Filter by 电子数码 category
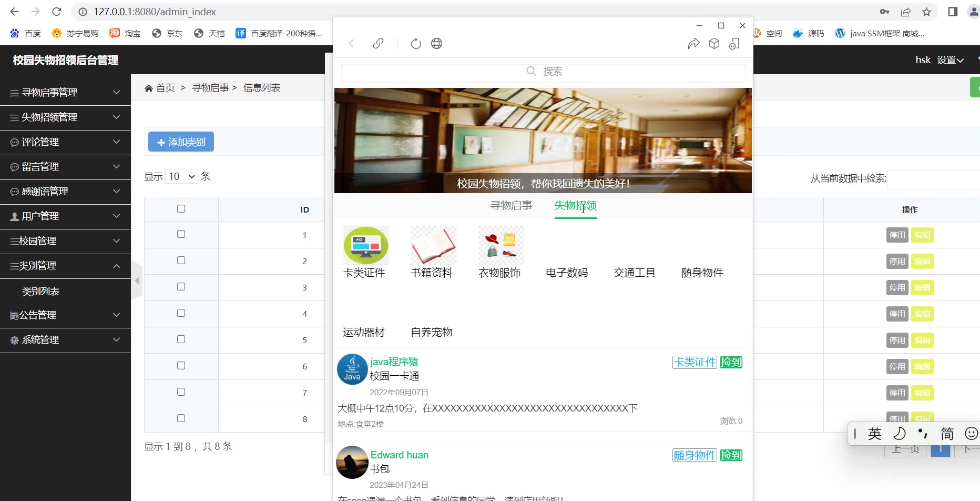Image resolution: width=980 pixels, height=501 pixels. click(x=567, y=273)
